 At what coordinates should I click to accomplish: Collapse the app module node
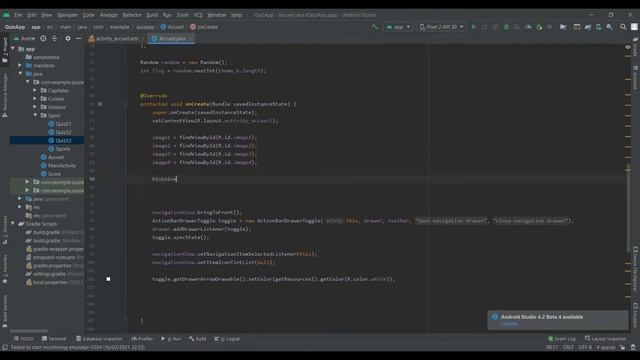(13, 49)
